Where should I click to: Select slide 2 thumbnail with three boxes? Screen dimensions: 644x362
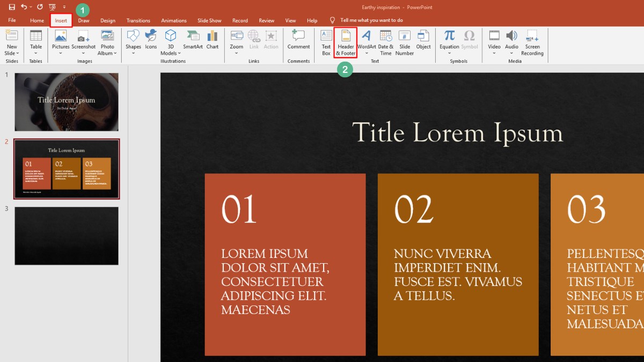(67, 169)
